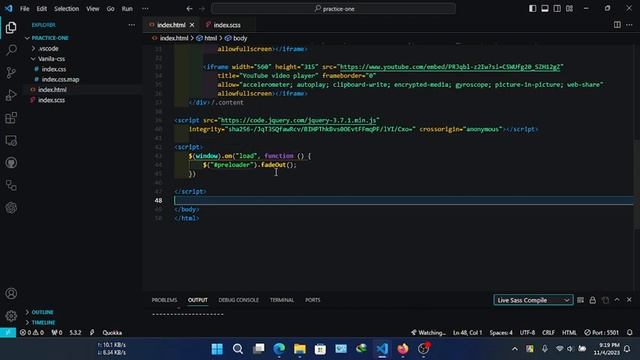Image resolution: width=640 pixels, height=360 pixels.
Task: Open the Selection menu
Action: pos(67,9)
